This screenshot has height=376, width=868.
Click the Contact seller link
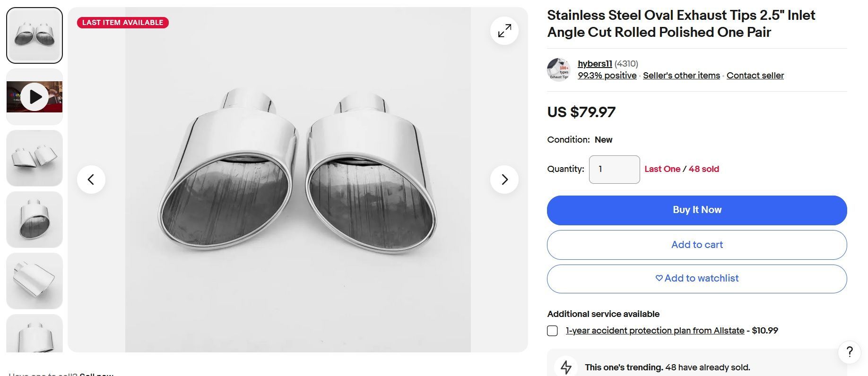pyautogui.click(x=755, y=76)
